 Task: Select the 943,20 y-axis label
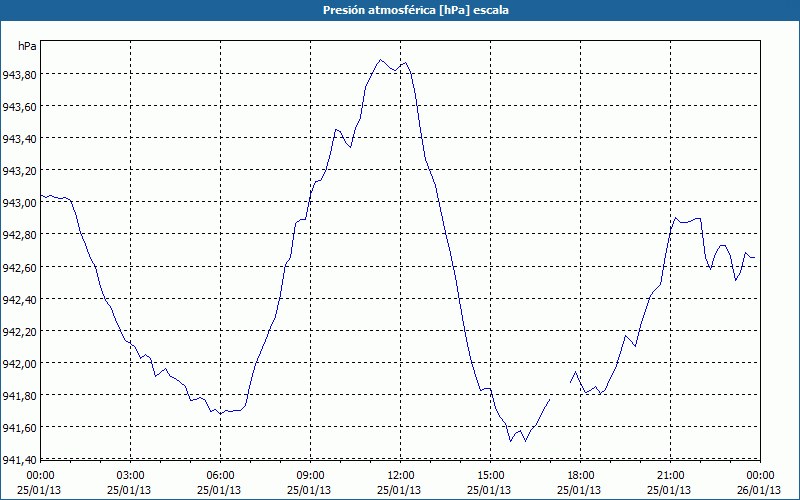[x=19, y=171]
